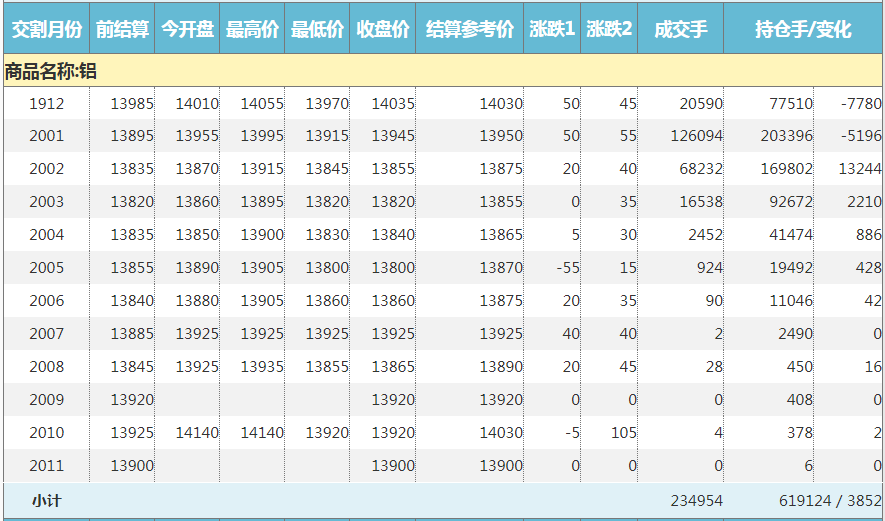Select the 今开盘 column header
Viewport: 885px width, 521px height.
click(x=187, y=30)
